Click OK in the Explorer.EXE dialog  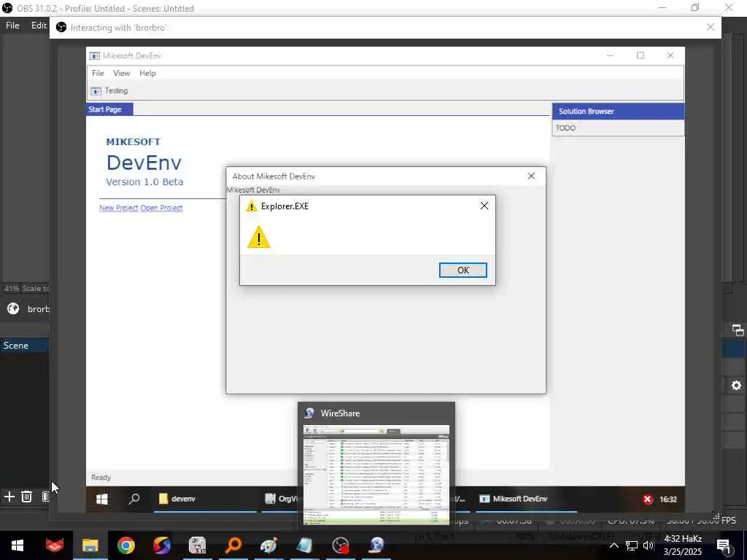(x=462, y=270)
